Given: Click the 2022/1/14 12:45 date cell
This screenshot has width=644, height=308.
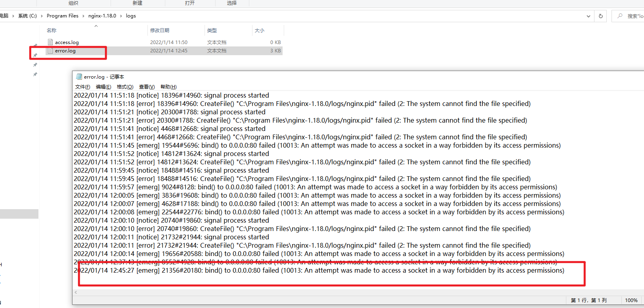Looking at the screenshot, I should [169, 50].
